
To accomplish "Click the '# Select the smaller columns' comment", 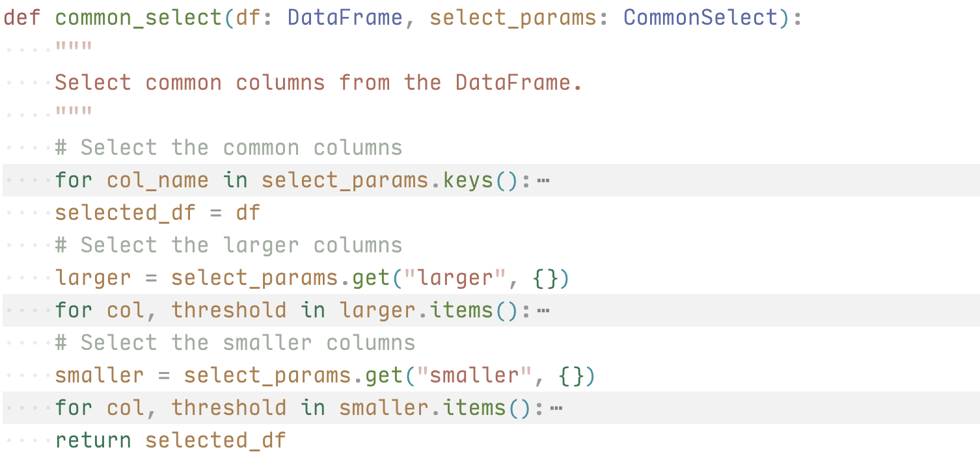I will (x=235, y=343).
